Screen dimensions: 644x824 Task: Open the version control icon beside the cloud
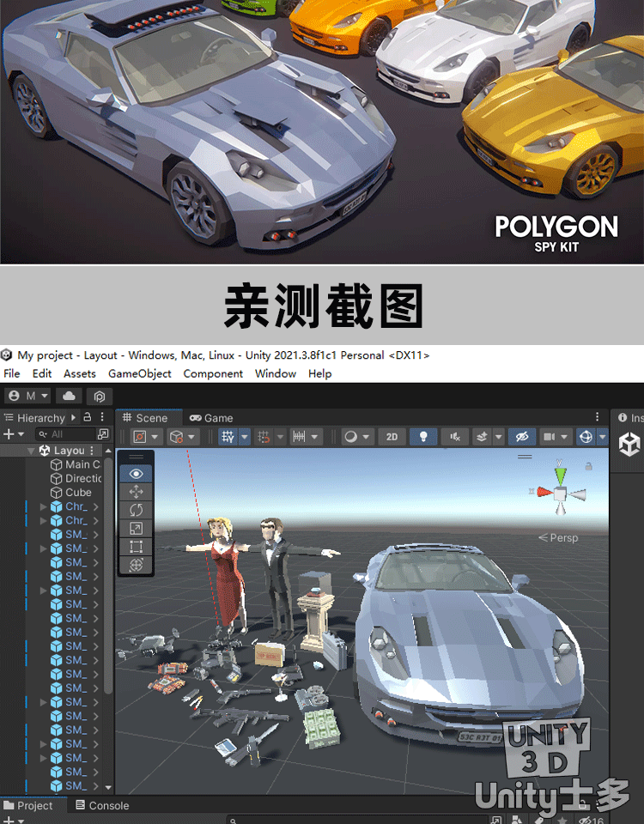[100, 397]
